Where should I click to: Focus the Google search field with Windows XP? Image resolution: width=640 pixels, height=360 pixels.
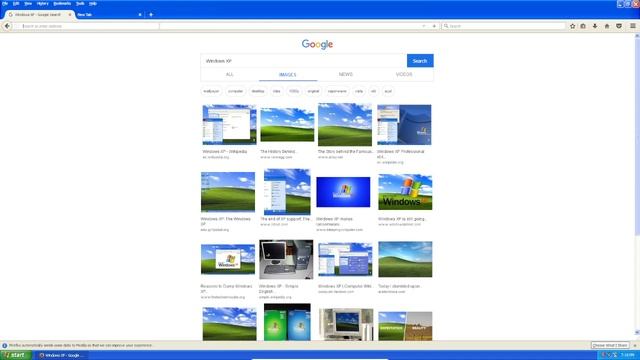304,61
